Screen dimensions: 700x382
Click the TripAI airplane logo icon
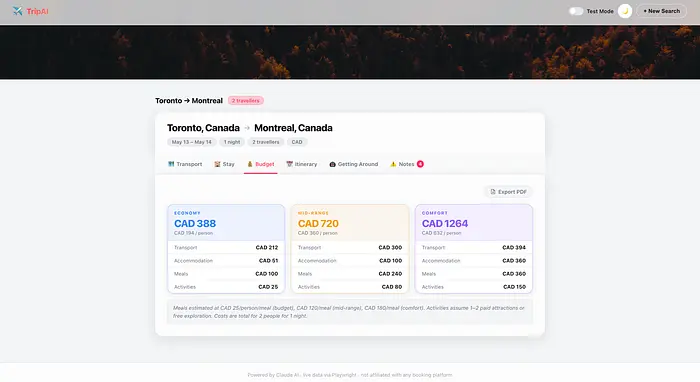coord(17,11)
